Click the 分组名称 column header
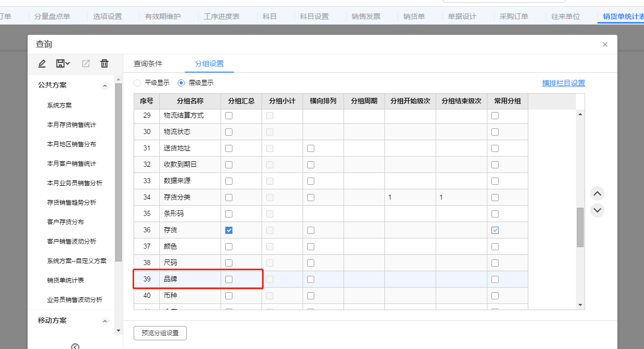 pyautogui.click(x=190, y=101)
